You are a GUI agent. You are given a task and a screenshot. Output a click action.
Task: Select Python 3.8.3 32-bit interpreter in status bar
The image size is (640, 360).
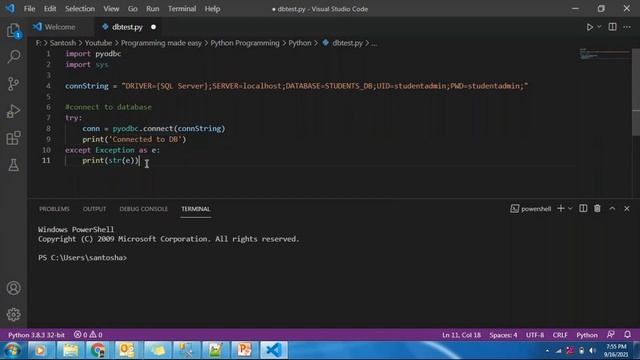pyautogui.click(x=36, y=335)
